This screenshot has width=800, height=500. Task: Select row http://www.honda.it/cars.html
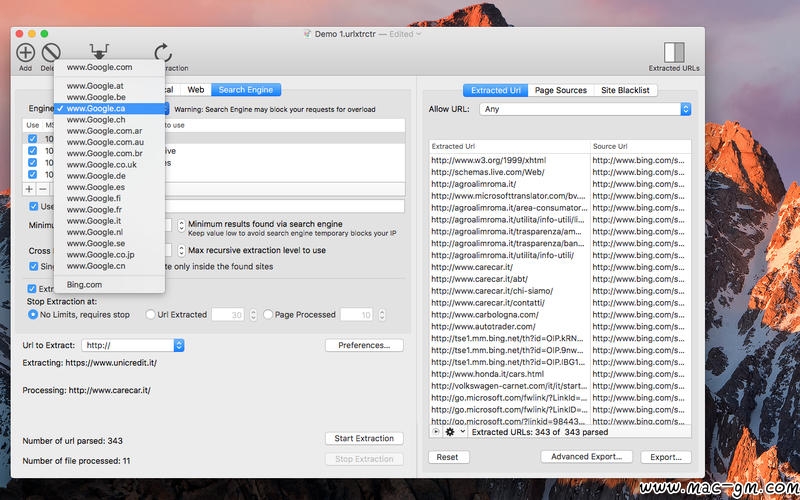click(x=560, y=374)
